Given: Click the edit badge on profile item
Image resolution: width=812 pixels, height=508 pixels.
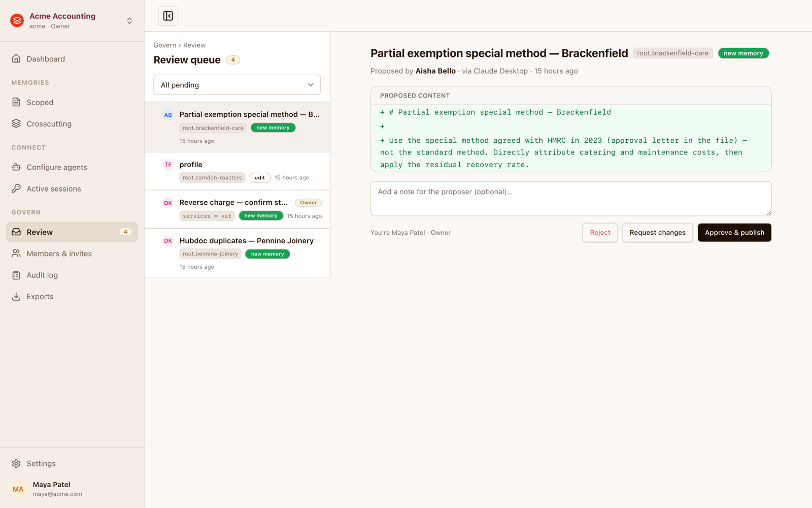Looking at the screenshot, I should coord(260,178).
